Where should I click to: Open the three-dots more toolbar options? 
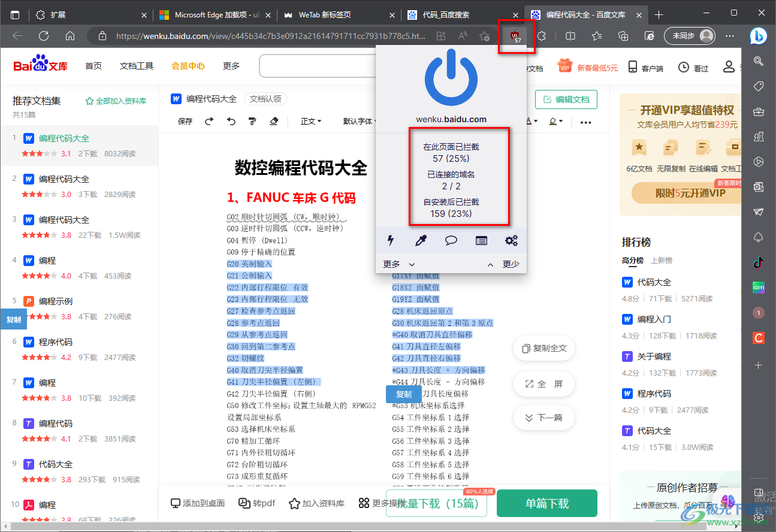coord(586,122)
